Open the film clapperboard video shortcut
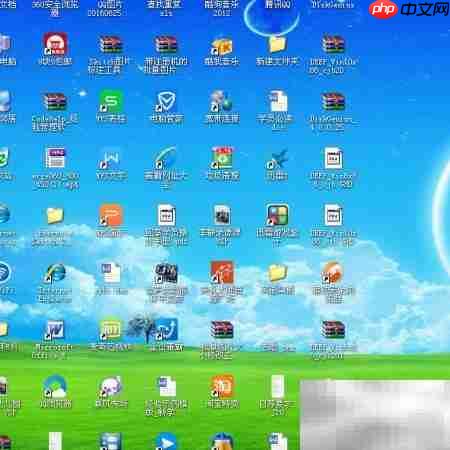Viewport: 450px width, 450px height. tap(166, 273)
